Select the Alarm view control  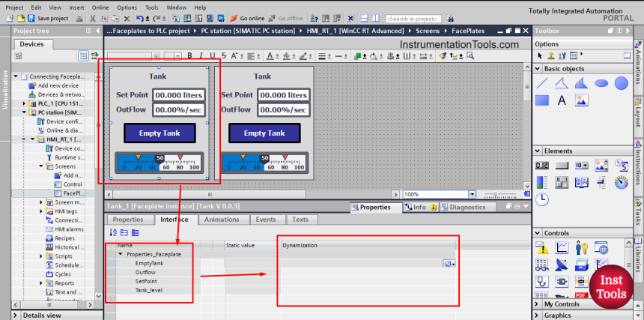542,248
